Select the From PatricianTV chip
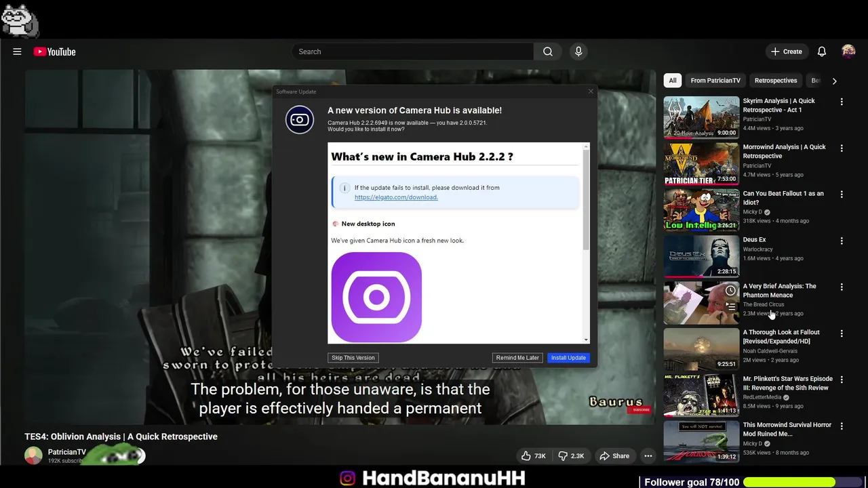The image size is (868, 488). click(715, 81)
